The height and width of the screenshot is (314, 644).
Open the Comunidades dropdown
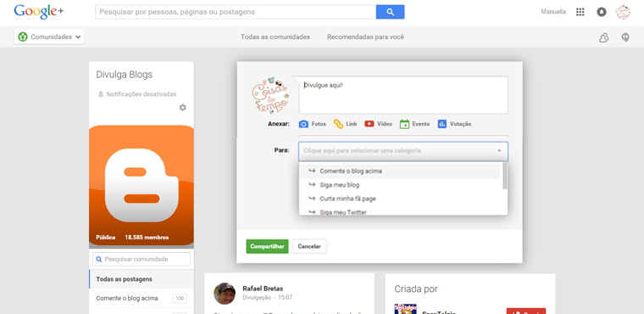[x=49, y=36]
